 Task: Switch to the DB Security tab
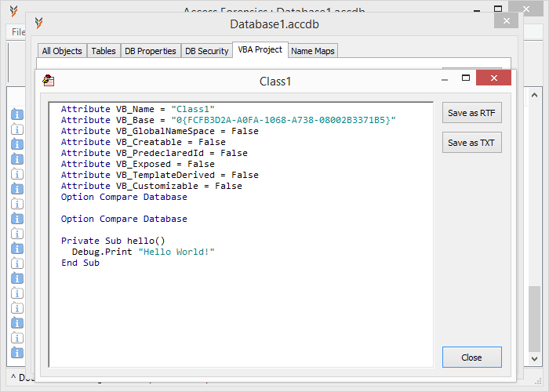click(x=206, y=51)
